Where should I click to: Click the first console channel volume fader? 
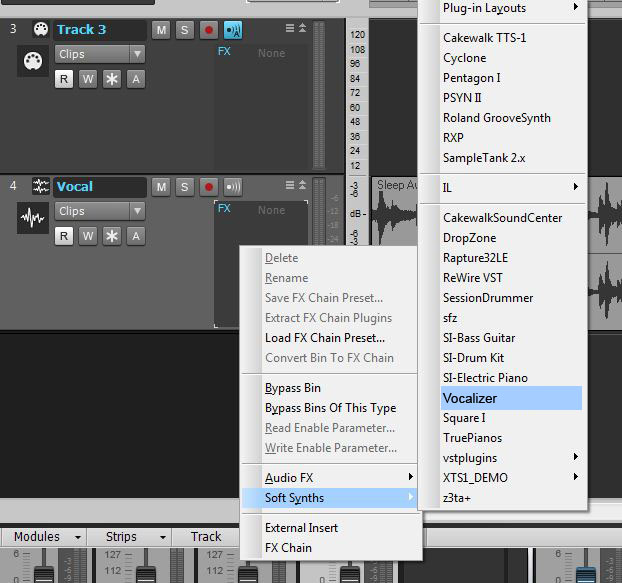click(x=44, y=572)
